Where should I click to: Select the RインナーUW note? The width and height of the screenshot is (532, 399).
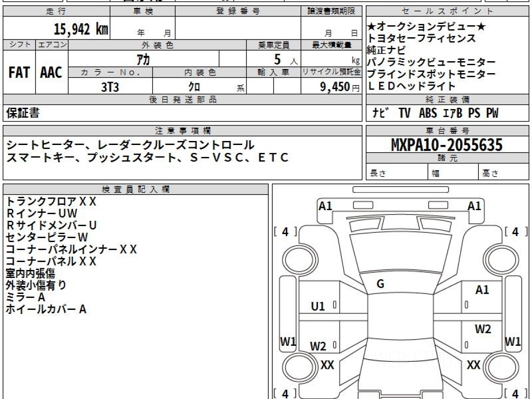pos(42,213)
